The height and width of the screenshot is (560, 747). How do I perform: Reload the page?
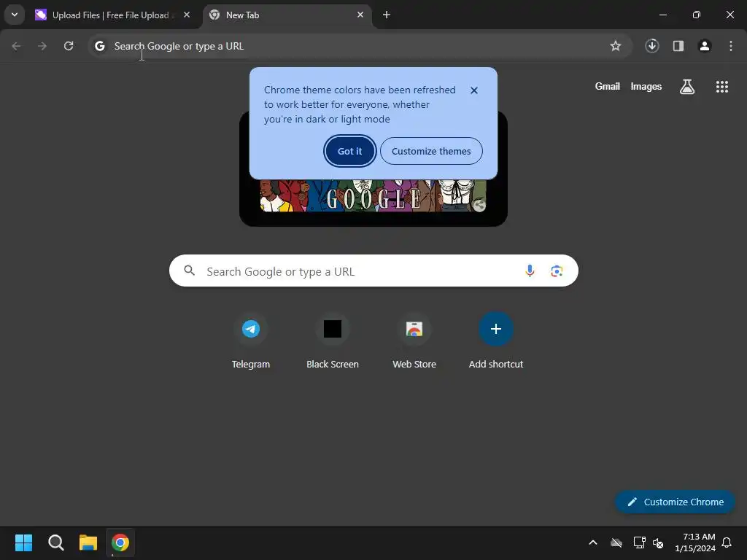pos(69,46)
